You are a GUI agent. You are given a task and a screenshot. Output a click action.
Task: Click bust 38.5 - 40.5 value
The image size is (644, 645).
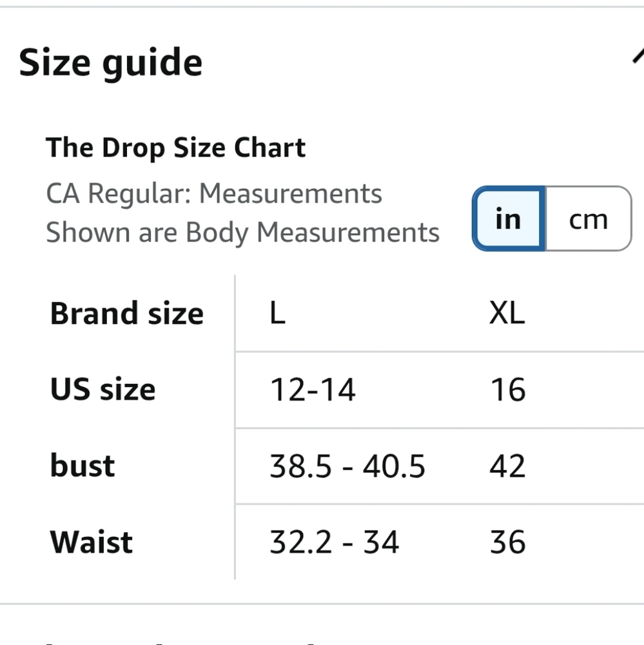click(x=347, y=466)
